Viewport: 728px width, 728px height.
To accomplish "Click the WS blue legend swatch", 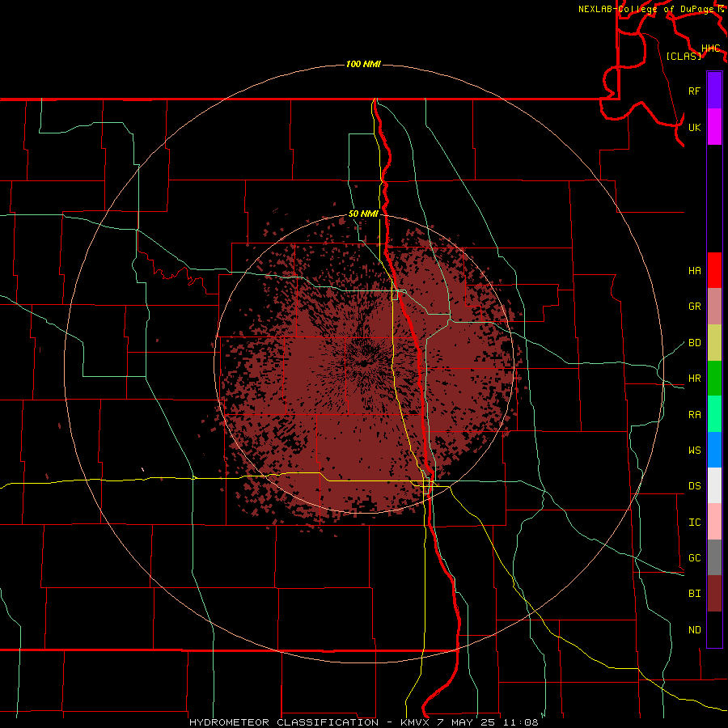I will pyautogui.click(x=714, y=450).
